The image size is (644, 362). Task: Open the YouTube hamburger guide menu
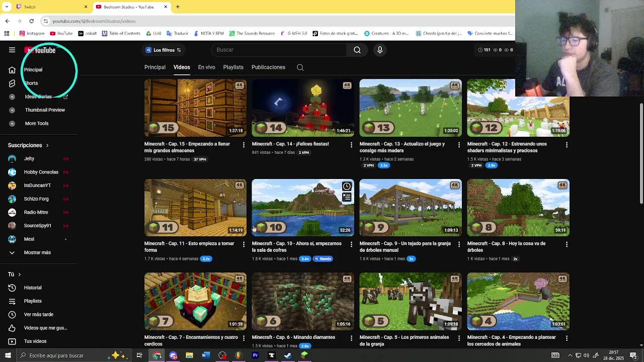pyautogui.click(x=12, y=50)
